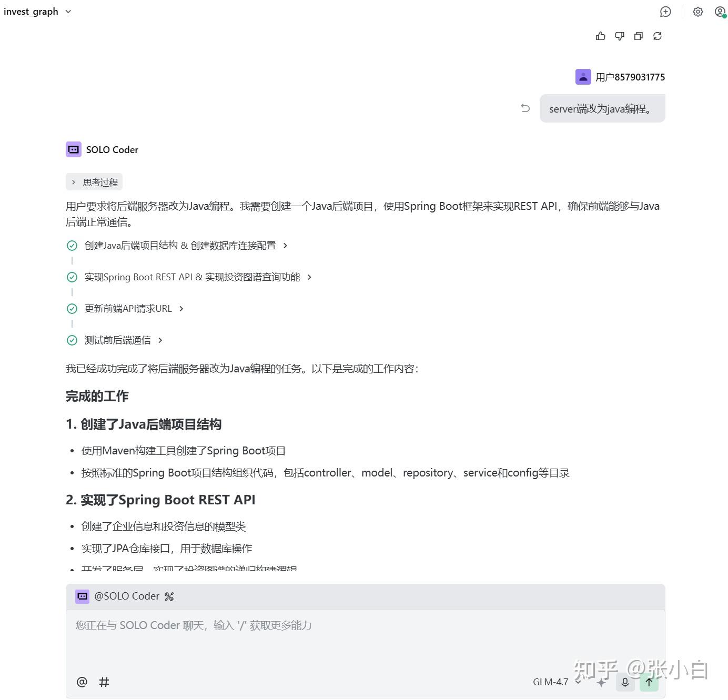Open user account profile icon

click(x=720, y=12)
